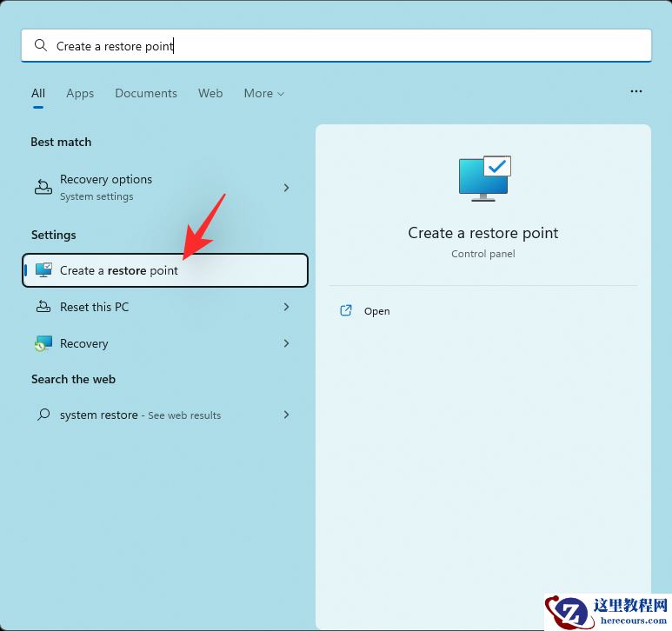Click the System settings subtitle text

tap(96, 196)
